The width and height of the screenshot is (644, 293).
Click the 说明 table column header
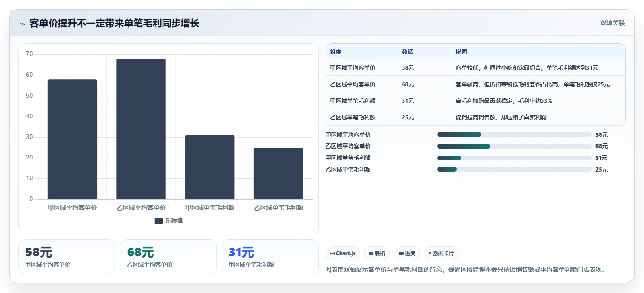(x=461, y=52)
